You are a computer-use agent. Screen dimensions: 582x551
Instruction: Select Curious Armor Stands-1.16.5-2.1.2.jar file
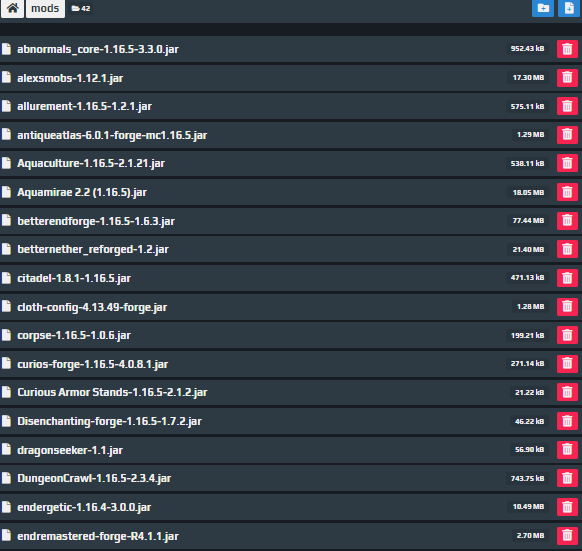click(112, 392)
